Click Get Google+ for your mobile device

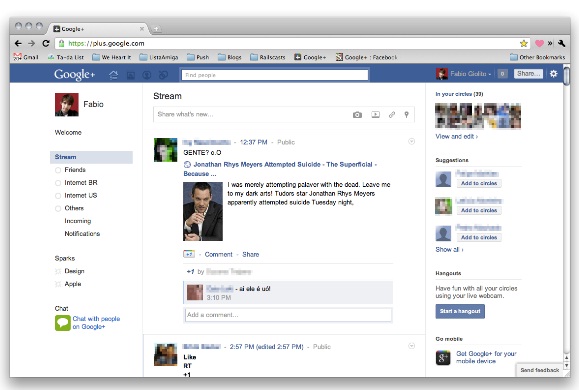coord(486,357)
